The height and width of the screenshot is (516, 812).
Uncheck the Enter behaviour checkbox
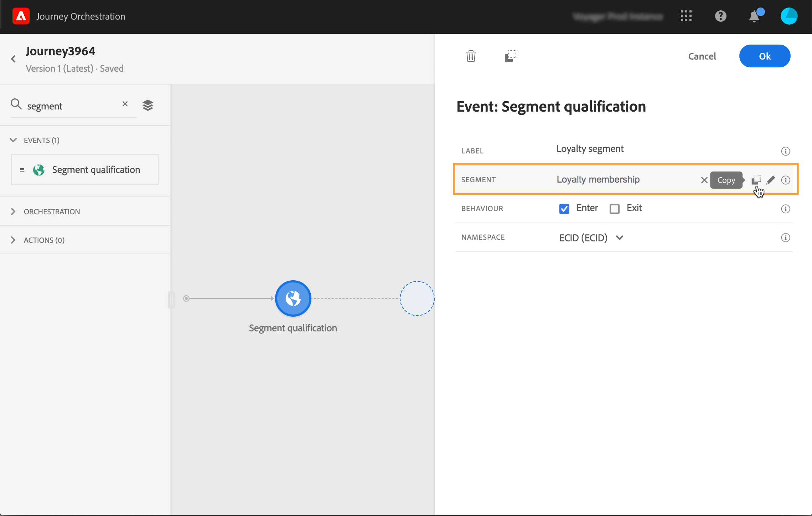[564, 209]
